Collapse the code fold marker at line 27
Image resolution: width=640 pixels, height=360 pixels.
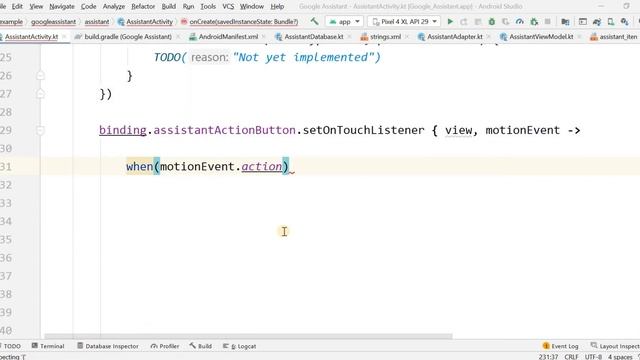pos(40,94)
